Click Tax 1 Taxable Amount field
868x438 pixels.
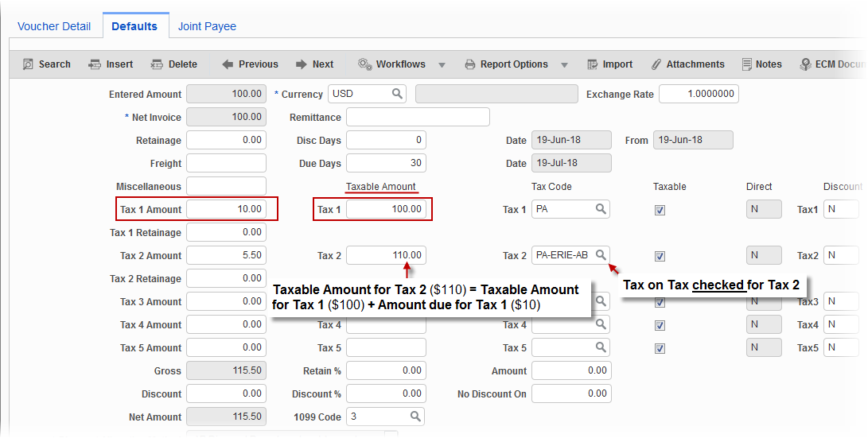click(387, 209)
